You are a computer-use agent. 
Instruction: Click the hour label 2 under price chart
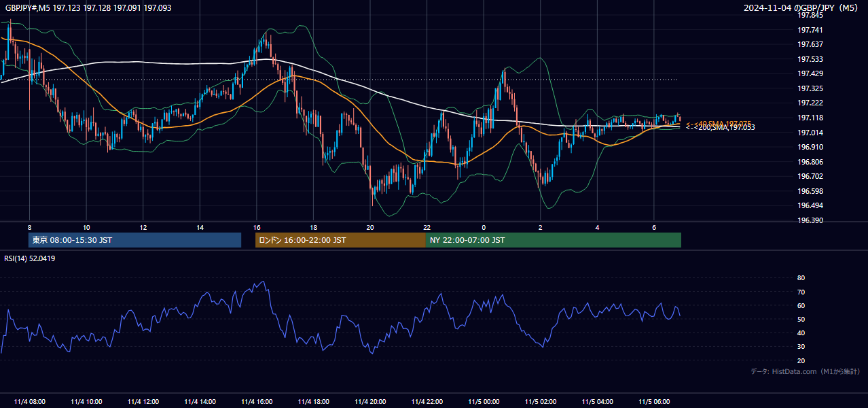541,227
